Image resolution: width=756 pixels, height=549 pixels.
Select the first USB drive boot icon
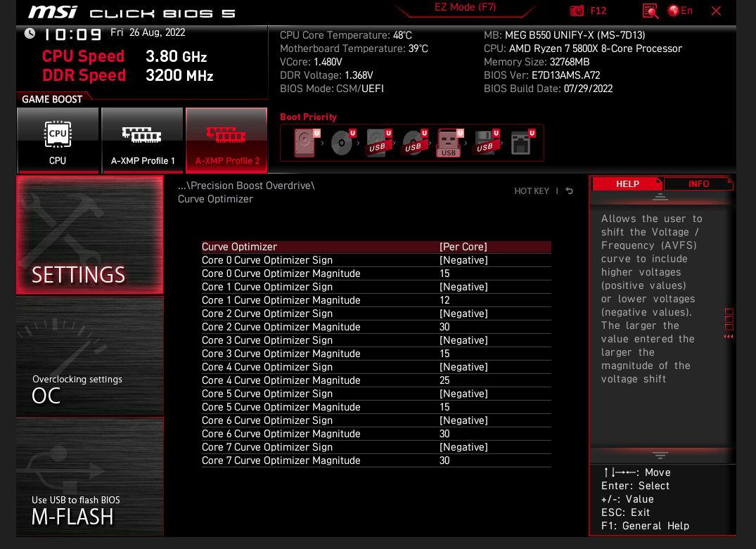click(x=378, y=143)
